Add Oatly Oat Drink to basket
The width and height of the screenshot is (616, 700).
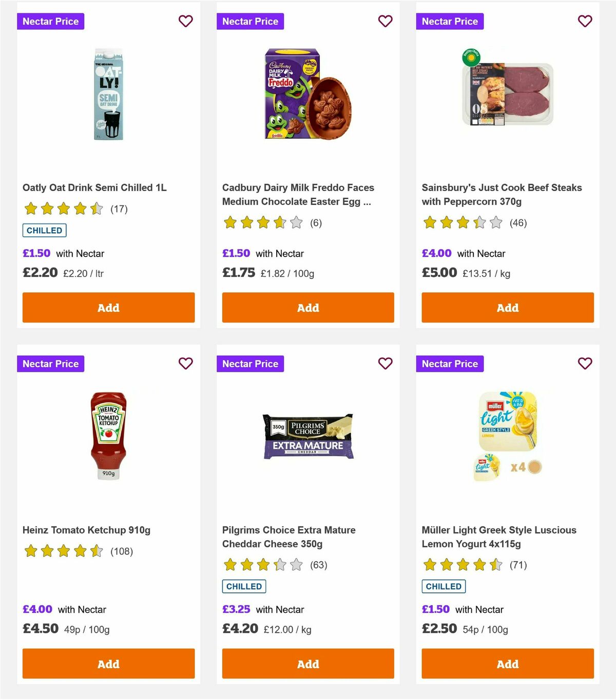click(108, 307)
